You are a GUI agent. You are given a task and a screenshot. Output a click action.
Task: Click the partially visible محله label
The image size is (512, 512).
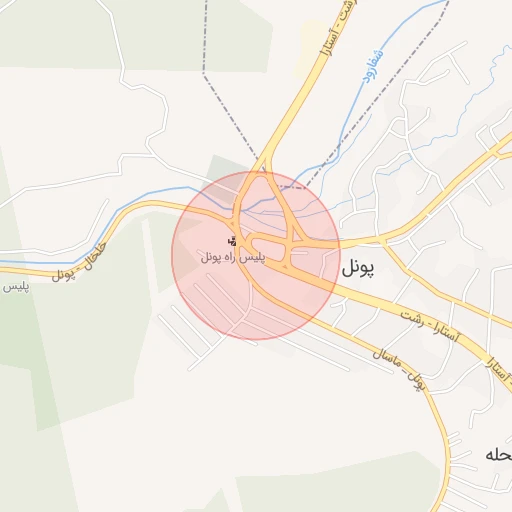point(499,455)
